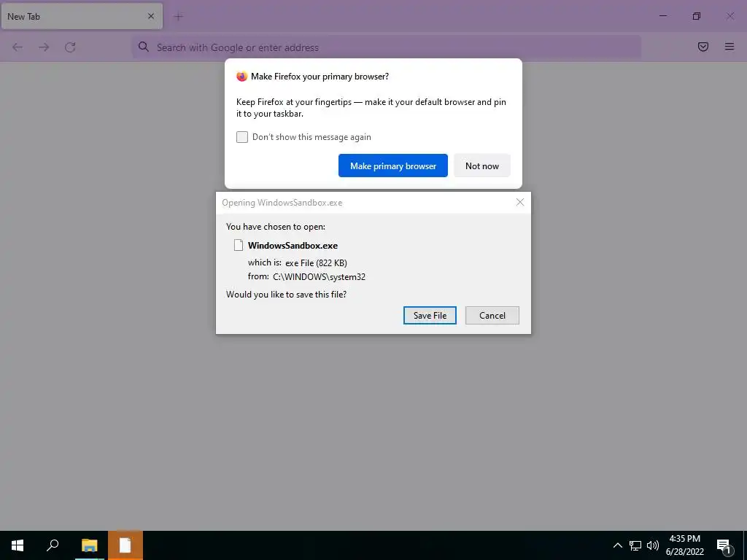Open the volume control tray icon
This screenshot has width=747, height=560.
point(653,545)
